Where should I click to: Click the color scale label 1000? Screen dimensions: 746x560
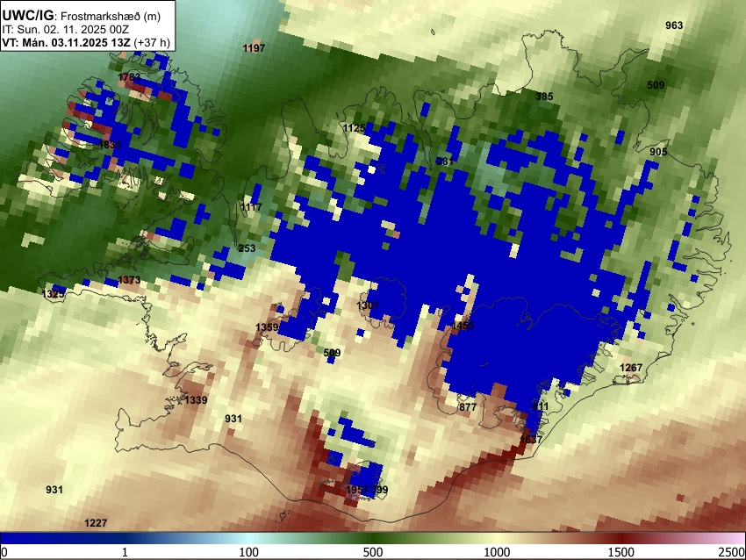click(497, 552)
